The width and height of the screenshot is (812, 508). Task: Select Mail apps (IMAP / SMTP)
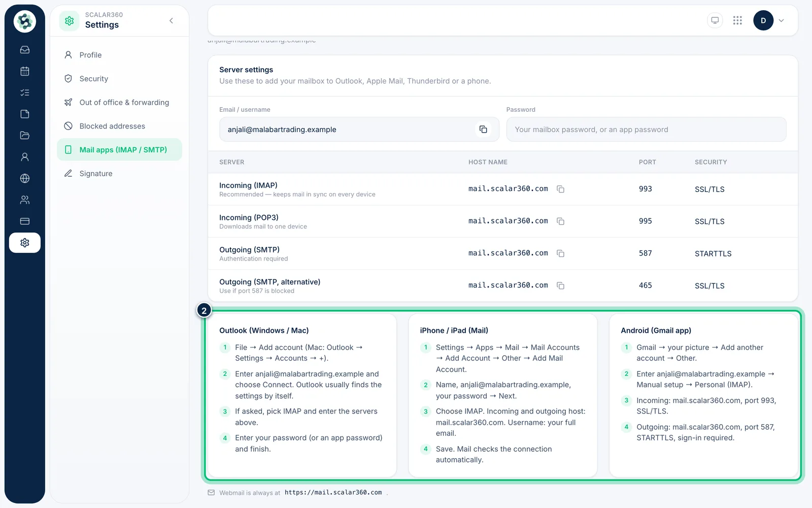[x=119, y=150]
